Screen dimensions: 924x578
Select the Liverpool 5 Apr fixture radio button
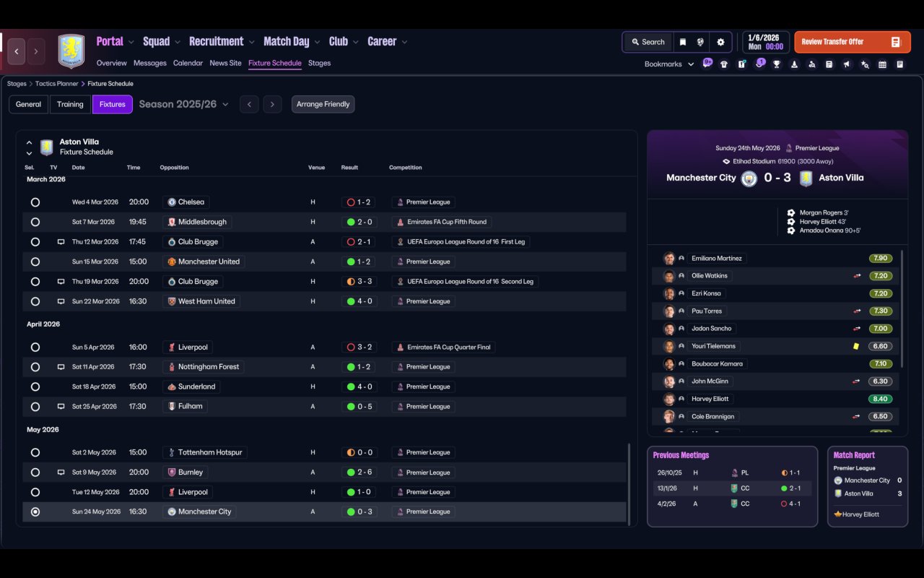[35, 348]
